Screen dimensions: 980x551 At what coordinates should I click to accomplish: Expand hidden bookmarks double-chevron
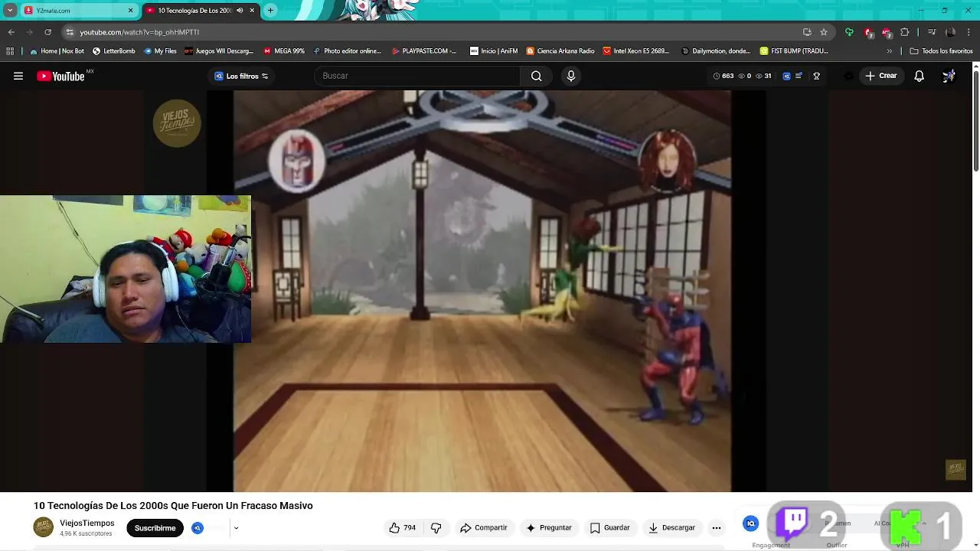click(889, 51)
